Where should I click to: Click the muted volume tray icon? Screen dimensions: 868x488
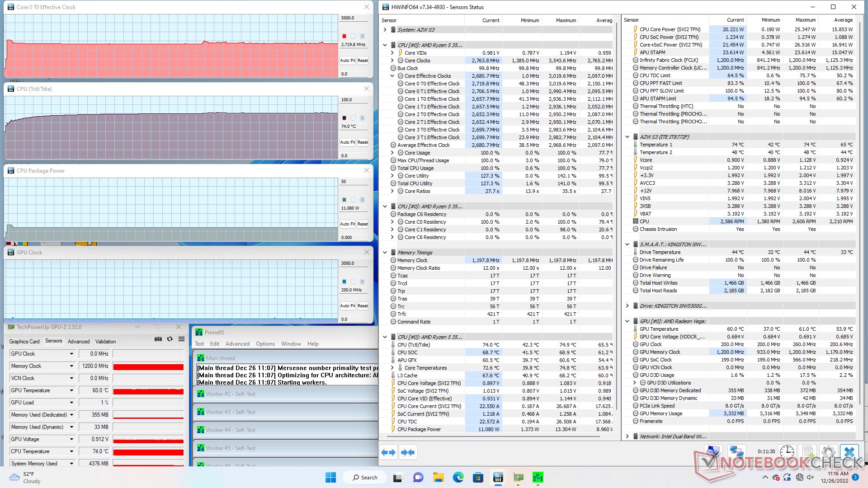pyautogui.click(x=811, y=478)
